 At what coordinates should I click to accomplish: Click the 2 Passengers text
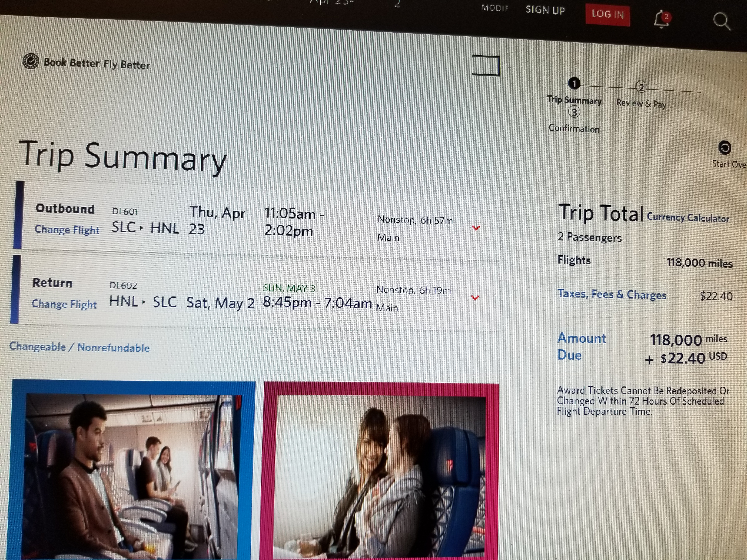(589, 237)
